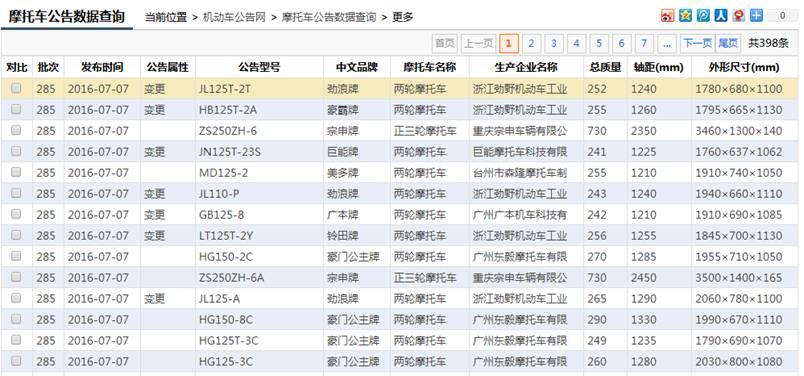This screenshot has width=804, height=376.
Task: Click 生产企业名称 column header
Action: (526, 67)
